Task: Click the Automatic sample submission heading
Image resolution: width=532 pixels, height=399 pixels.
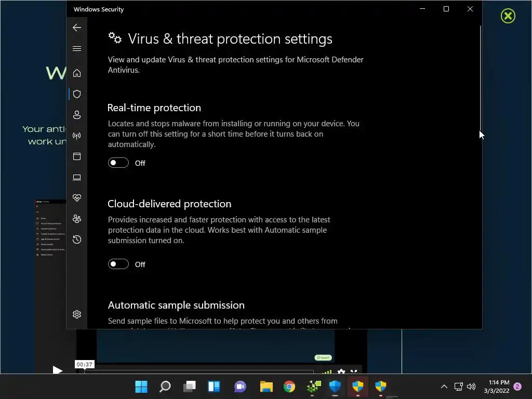Action: 176,305
